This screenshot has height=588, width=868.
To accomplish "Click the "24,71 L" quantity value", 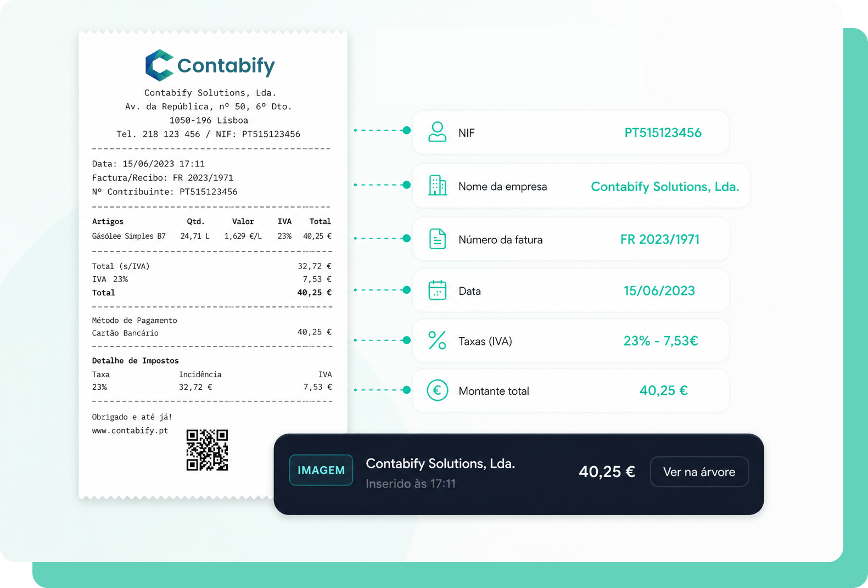I will [x=195, y=236].
